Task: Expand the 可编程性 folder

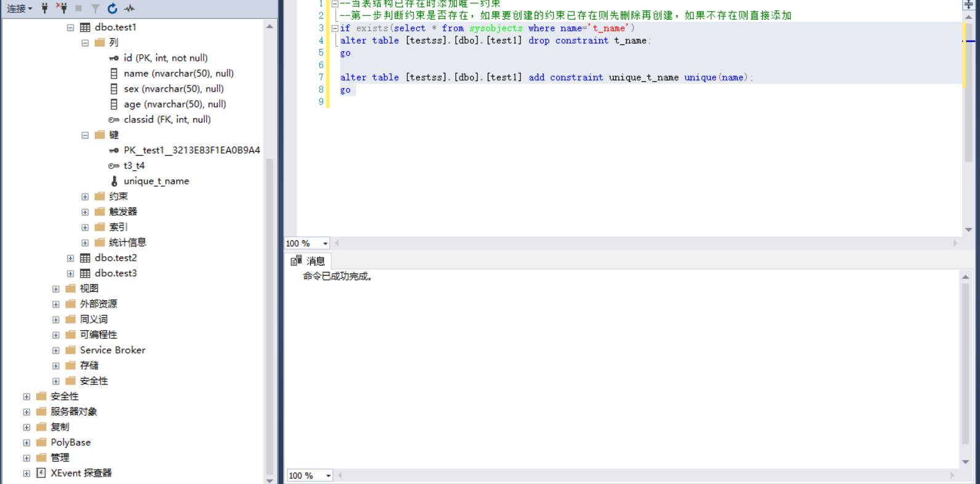Action: (56, 335)
